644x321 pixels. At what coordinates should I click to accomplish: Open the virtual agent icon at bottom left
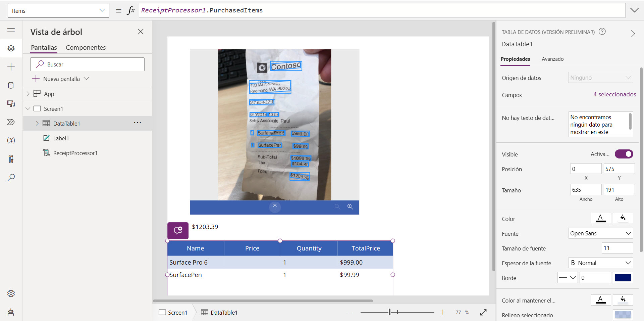tap(11, 312)
